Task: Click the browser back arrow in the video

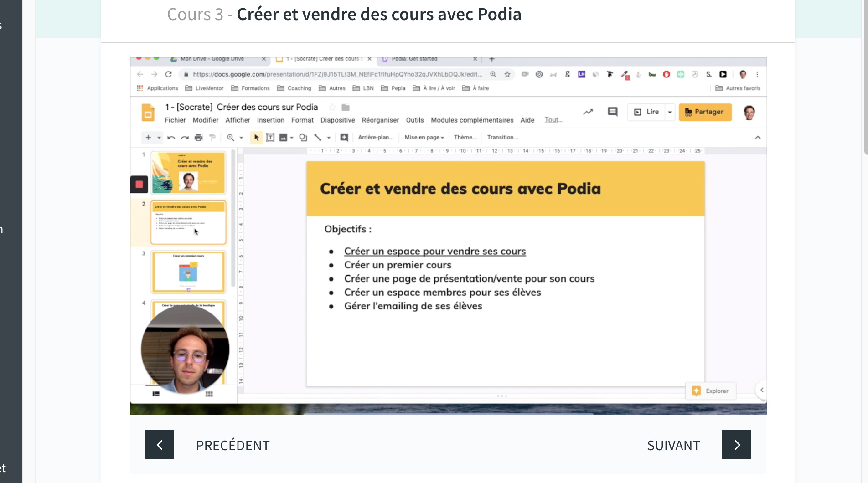Action: 140,74
